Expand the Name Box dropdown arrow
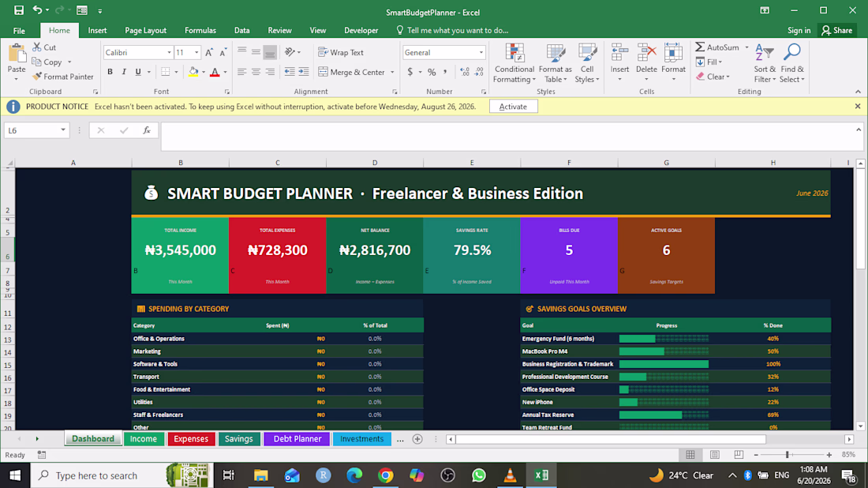The image size is (868, 488). tap(63, 130)
